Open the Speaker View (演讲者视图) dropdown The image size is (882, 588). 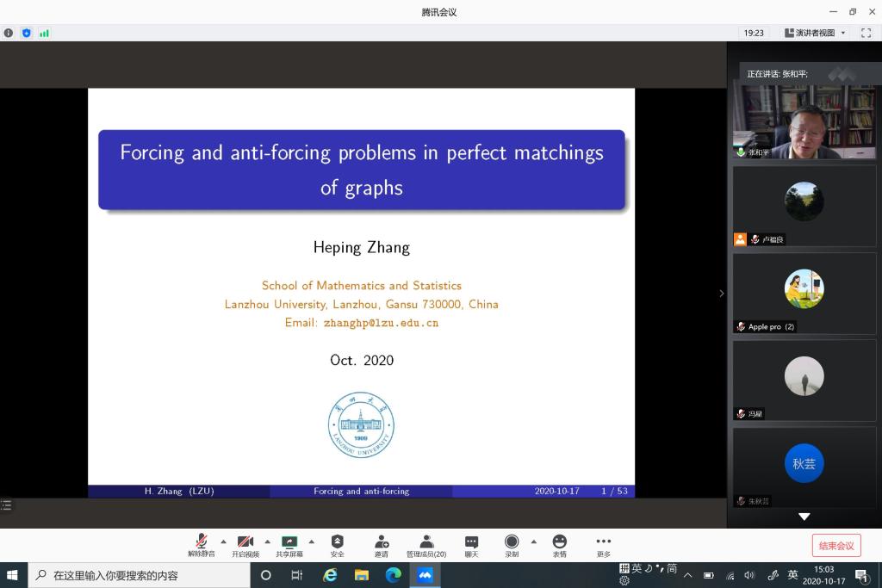click(815, 33)
